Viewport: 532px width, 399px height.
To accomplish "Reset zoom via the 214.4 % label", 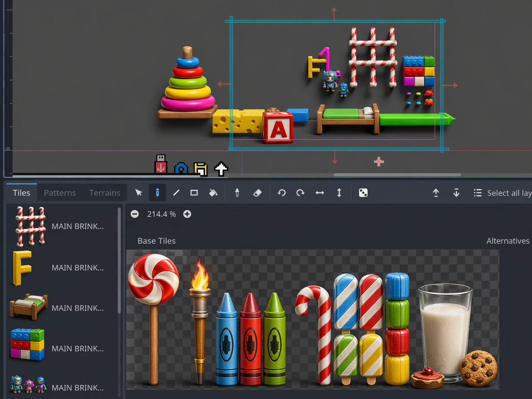I will 162,214.
